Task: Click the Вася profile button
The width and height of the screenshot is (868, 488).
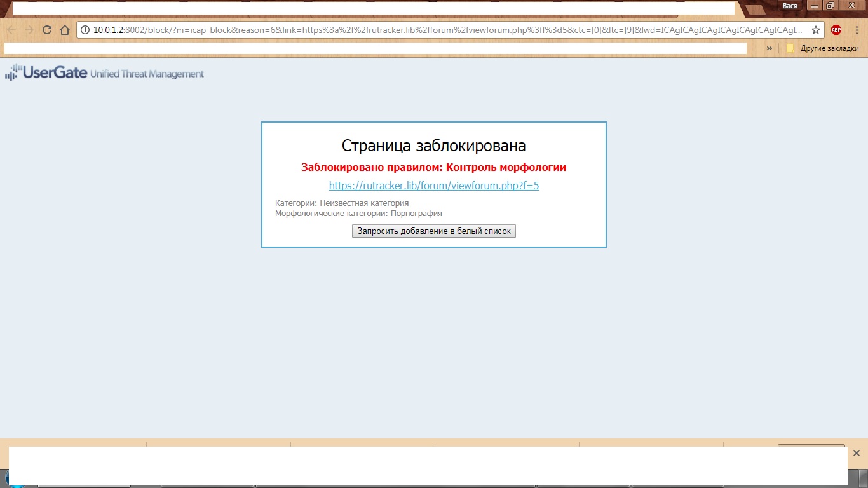Action: tap(790, 6)
